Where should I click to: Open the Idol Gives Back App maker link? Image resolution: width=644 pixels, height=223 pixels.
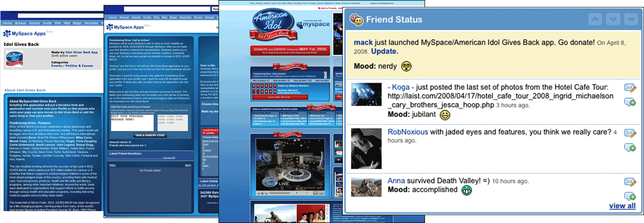click(x=82, y=52)
